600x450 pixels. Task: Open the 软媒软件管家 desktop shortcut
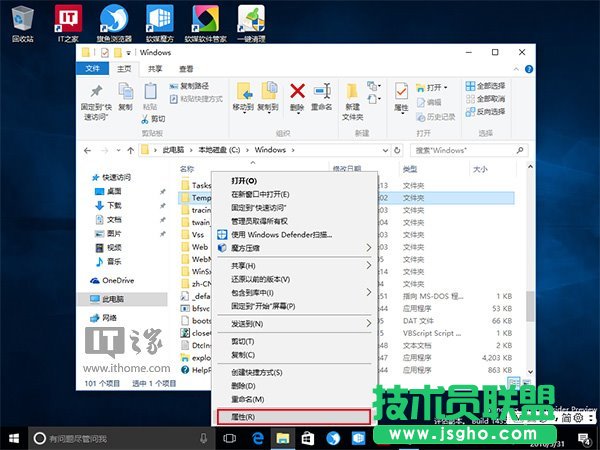pos(205,23)
